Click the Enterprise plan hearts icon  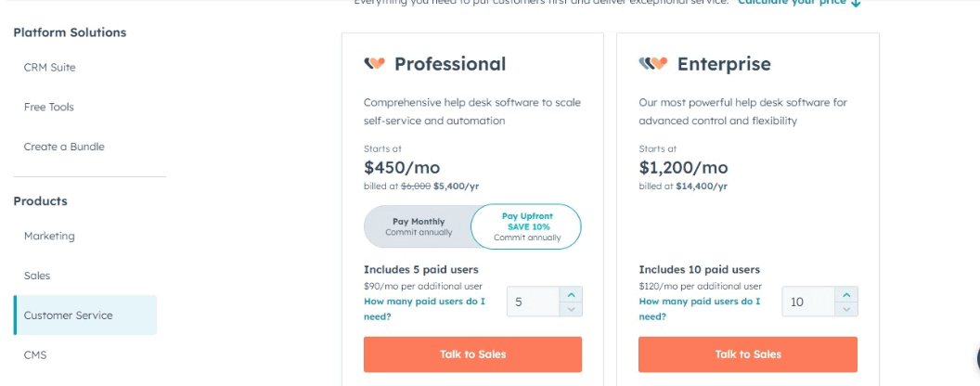point(653,64)
